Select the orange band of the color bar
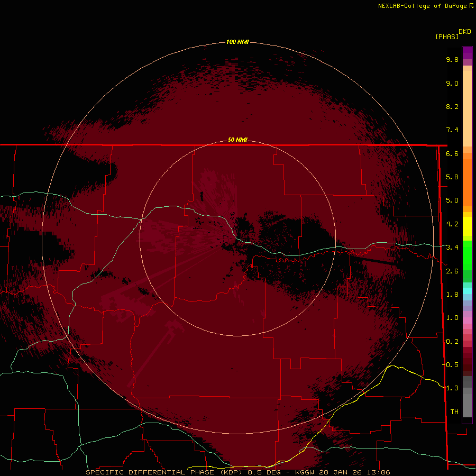Screen dimensions: 476x476 [x=467, y=183]
